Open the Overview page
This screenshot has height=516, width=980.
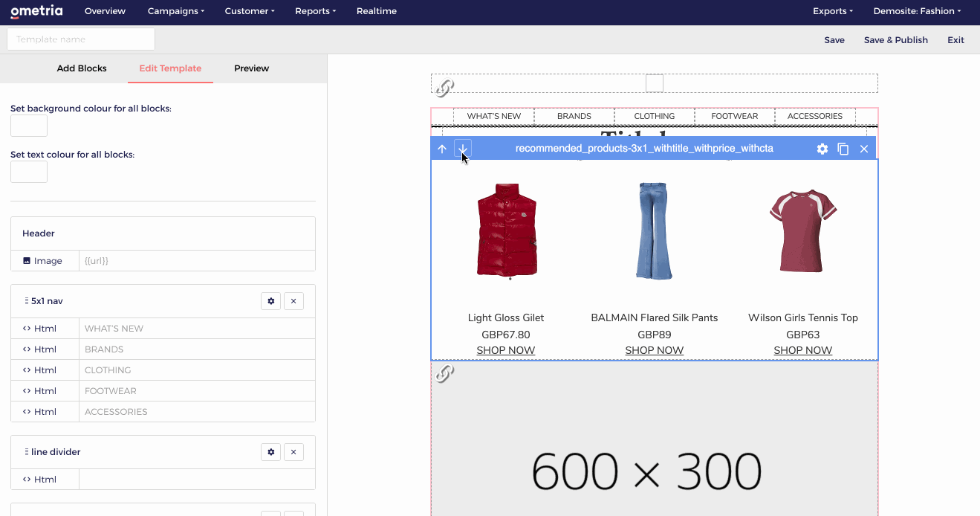(x=105, y=11)
